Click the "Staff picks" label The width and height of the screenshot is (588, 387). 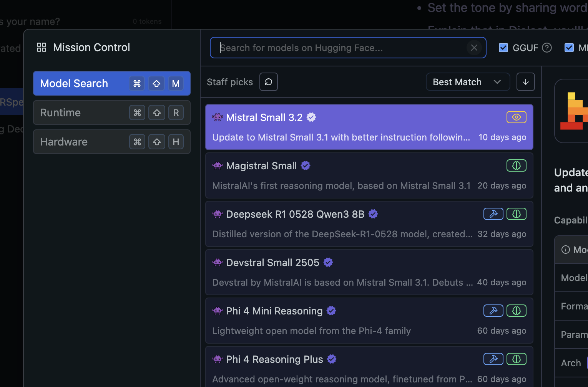(230, 82)
